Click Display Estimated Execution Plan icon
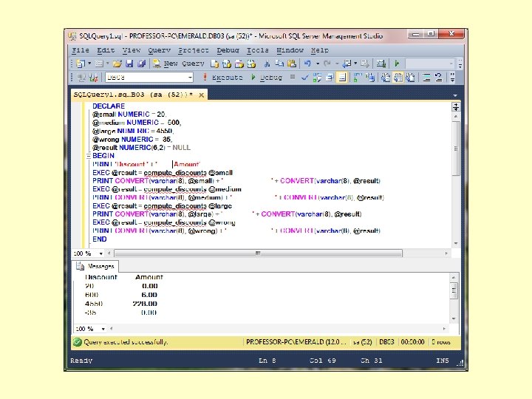Viewport: 532px width, 399px height. [317, 78]
